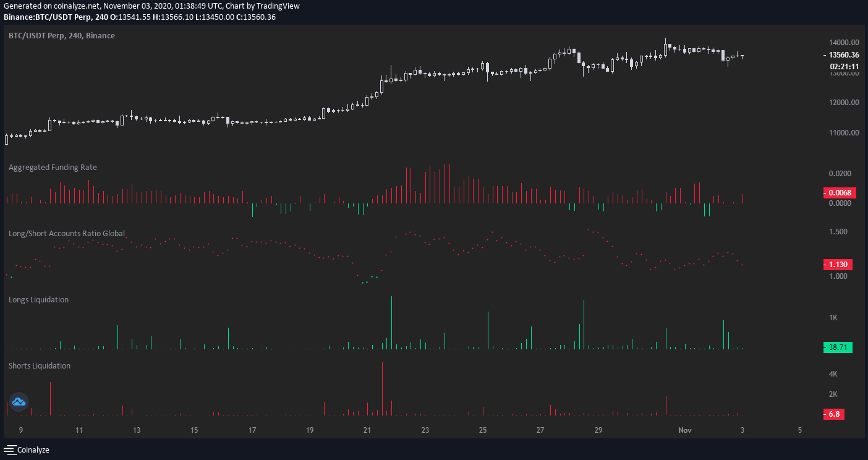Open the Shorts Liquidation indicator label
The height and width of the screenshot is (460, 868).
click(x=40, y=366)
